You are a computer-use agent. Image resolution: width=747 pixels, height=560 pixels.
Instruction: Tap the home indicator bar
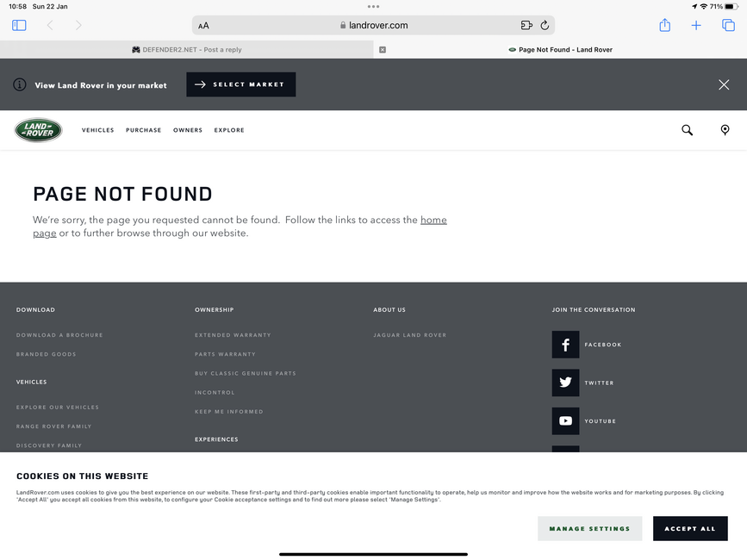(x=374, y=554)
